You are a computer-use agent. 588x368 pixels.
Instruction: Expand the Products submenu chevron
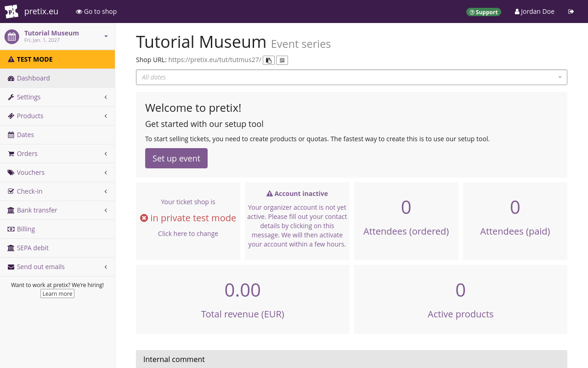[106, 116]
